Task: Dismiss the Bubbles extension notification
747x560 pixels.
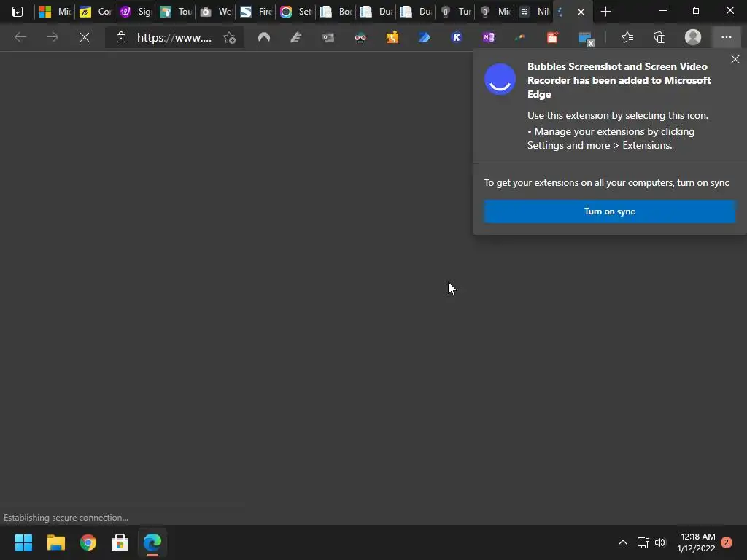Action: point(735,59)
